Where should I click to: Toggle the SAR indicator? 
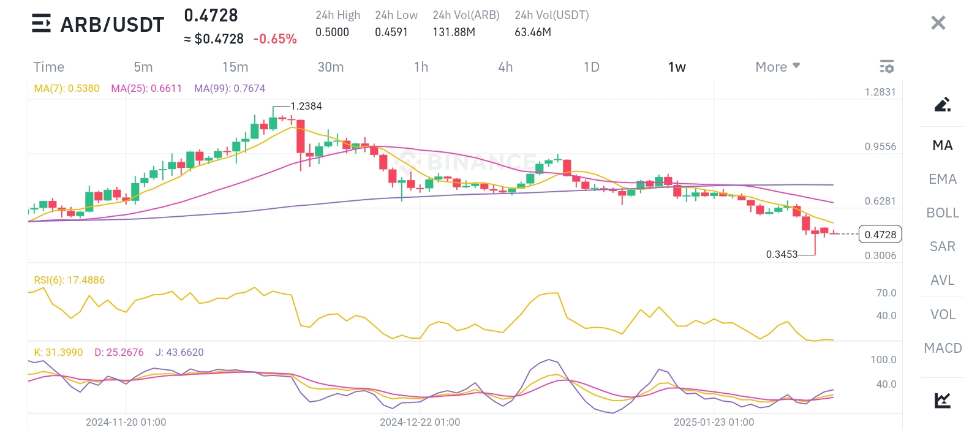pyautogui.click(x=943, y=246)
